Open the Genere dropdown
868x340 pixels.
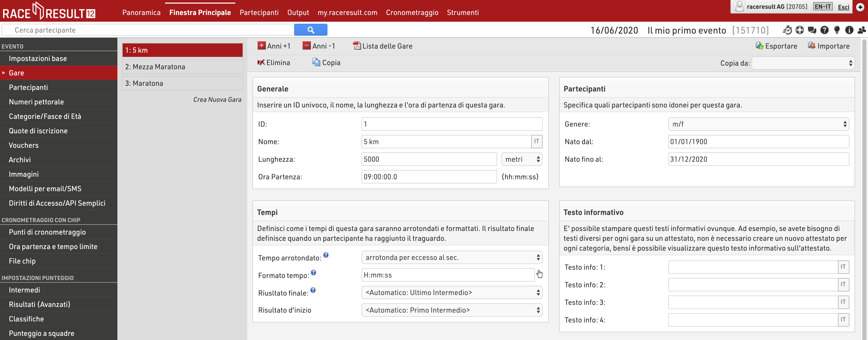[x=758, y=124]
